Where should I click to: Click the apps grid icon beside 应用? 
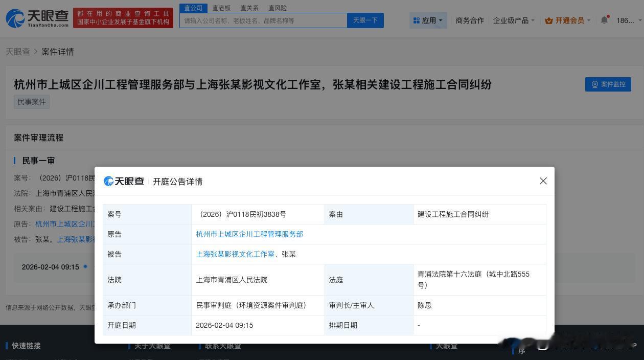coord(417,20)
